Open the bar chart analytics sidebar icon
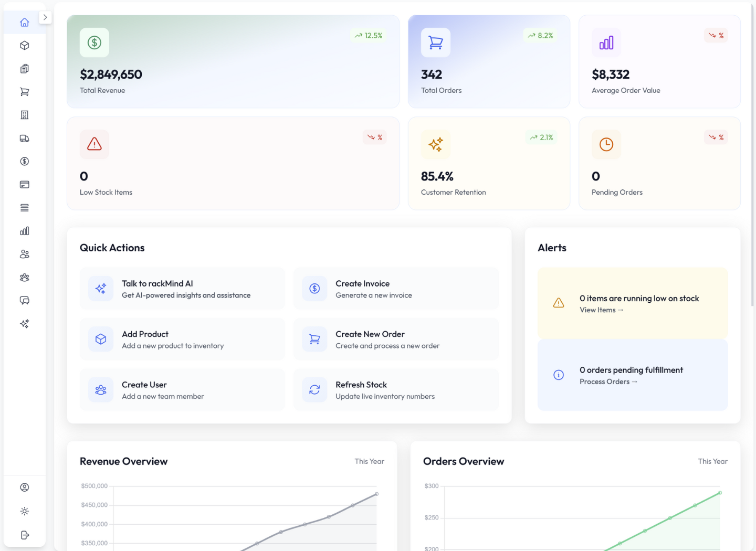This screenshot has width=756, height=551. click(24, 231)
